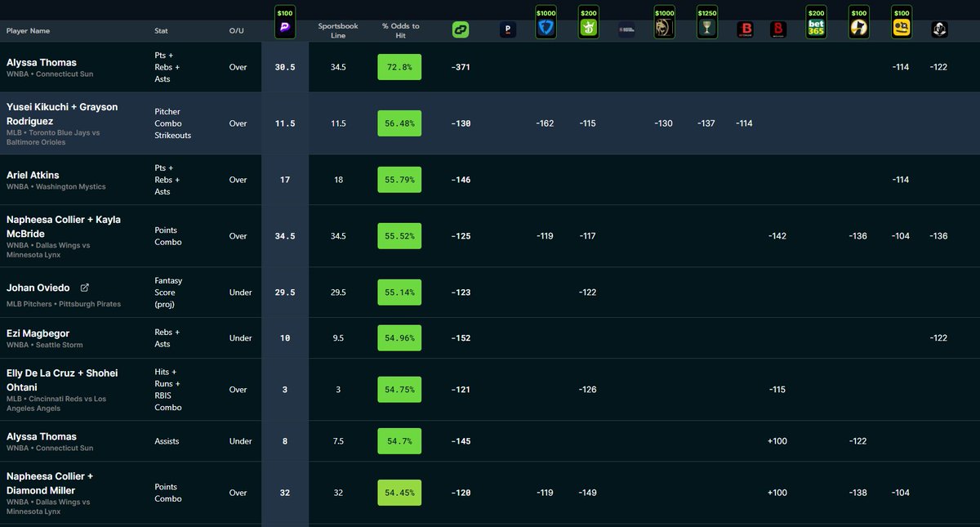Click the Alyssa Thomas player name
The height and width of the screenshot is (527, 980).
[x=41, y=61]
